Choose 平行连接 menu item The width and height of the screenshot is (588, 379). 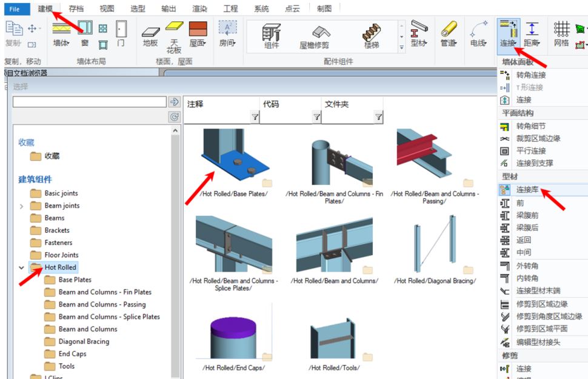(x=530, y=151)
